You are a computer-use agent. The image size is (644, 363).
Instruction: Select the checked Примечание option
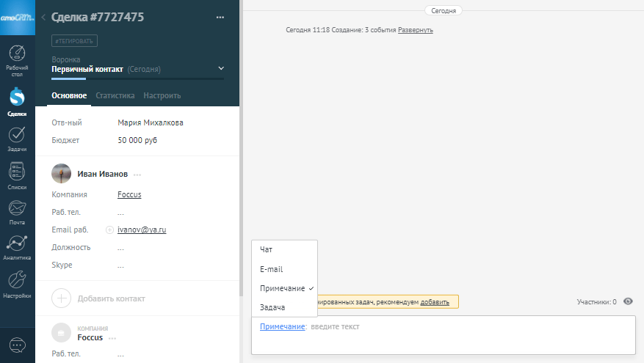pos(286,288)
